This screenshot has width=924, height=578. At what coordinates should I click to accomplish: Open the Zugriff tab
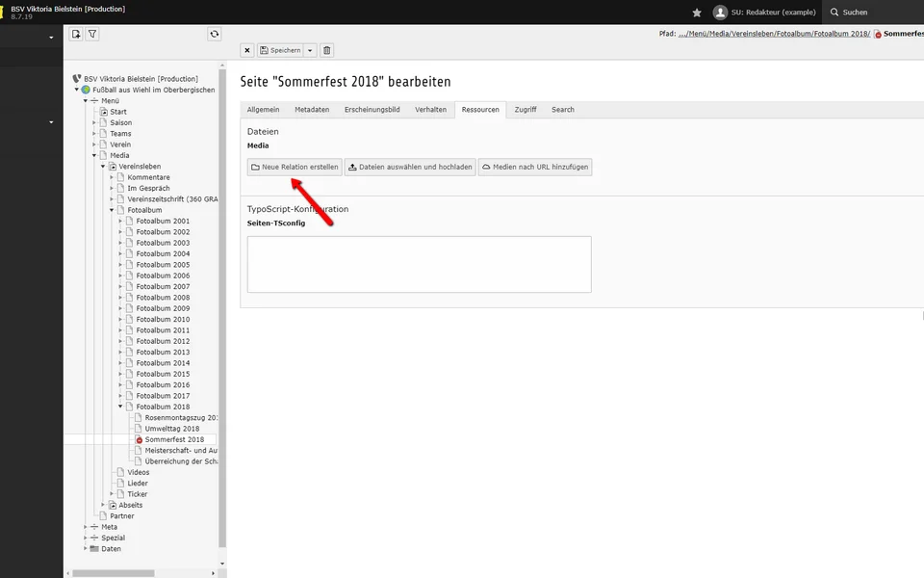[x=526, y=110]
